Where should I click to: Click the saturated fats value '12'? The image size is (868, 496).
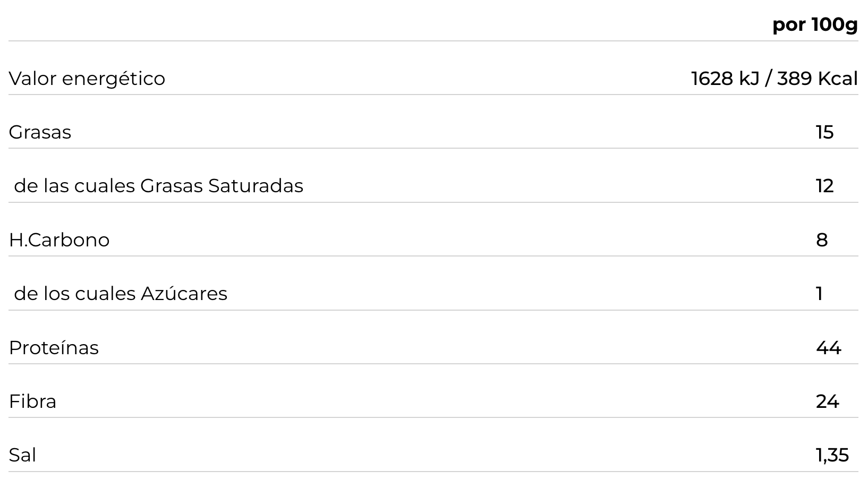pos(824,186)
